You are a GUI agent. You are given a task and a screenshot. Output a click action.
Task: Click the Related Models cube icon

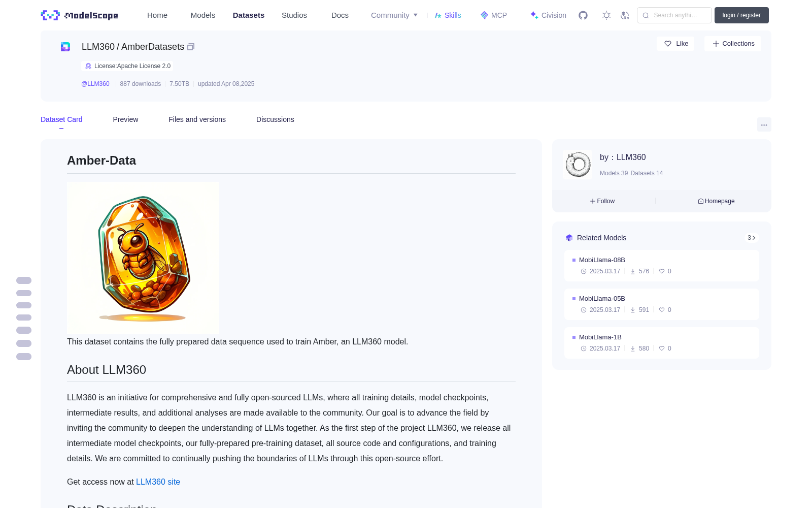(569, 238)
